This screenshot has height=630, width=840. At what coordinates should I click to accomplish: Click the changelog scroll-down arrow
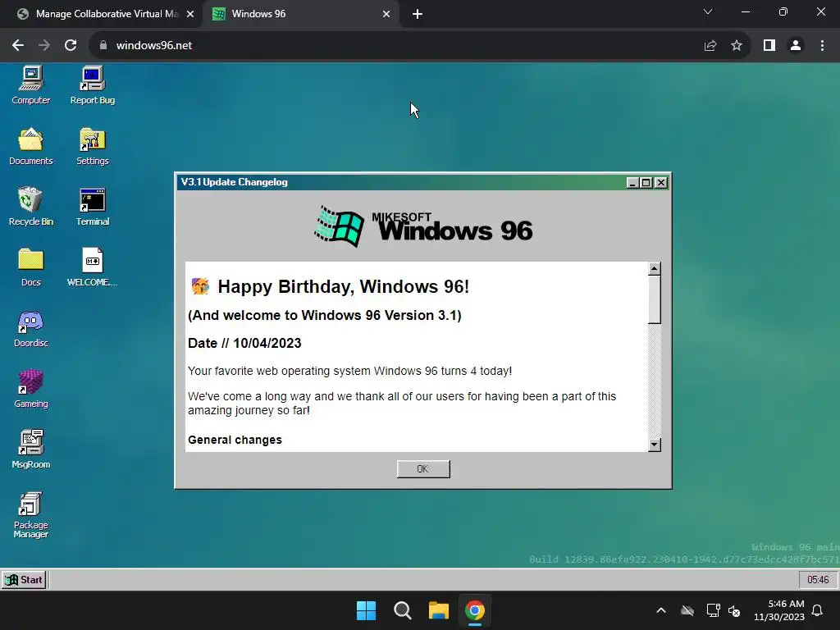tap(654, 445)
